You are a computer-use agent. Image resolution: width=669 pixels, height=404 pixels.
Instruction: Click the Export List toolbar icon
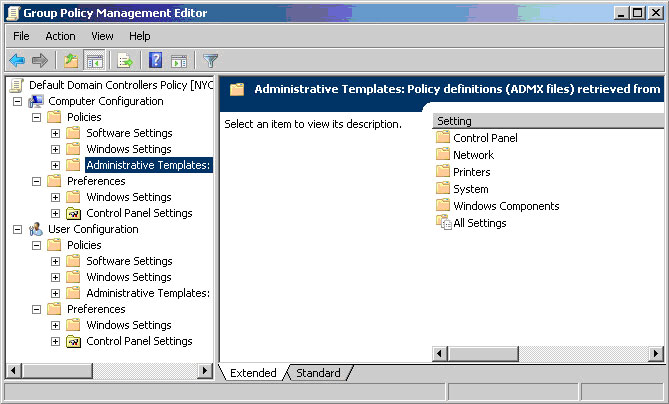click(x=125, y=60)
